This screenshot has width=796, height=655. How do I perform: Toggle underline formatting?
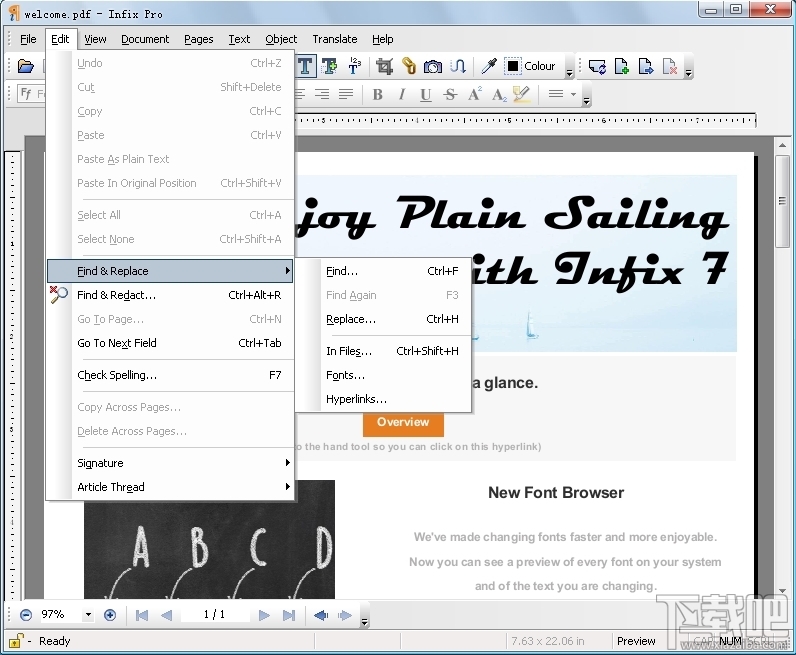click(425, 95)
